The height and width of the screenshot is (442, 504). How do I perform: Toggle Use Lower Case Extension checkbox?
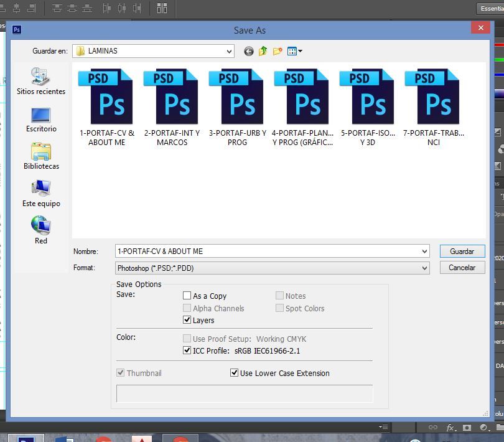coord(234,373)
